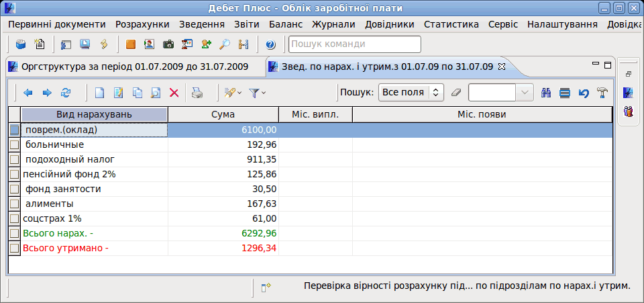Click the blue database cylinder toolbar icon
The height and width of the screenshot is (303, 644).
pyautogui.click(x=21, y=44)
